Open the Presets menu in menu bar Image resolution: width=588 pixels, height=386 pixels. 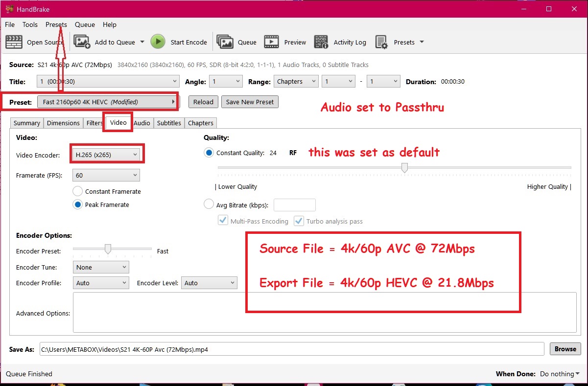pos(56,24)
